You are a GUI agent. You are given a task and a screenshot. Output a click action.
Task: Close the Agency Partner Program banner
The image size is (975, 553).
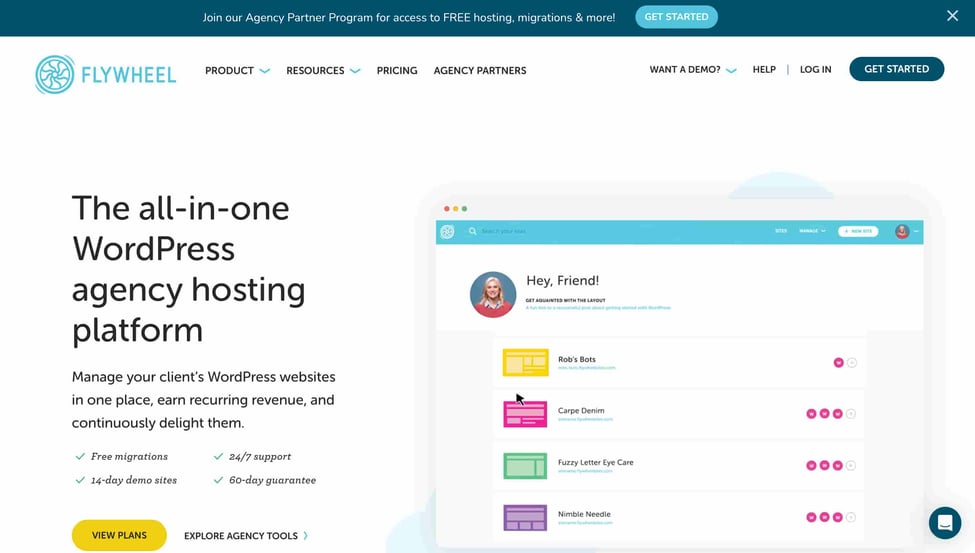click(x=952, y=16)
